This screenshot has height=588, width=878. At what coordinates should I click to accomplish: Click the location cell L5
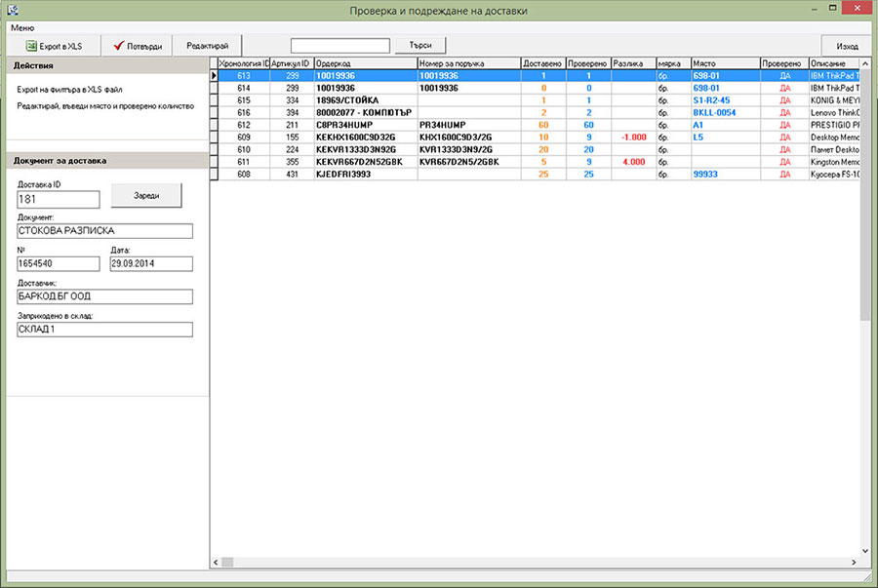(726, 137)
